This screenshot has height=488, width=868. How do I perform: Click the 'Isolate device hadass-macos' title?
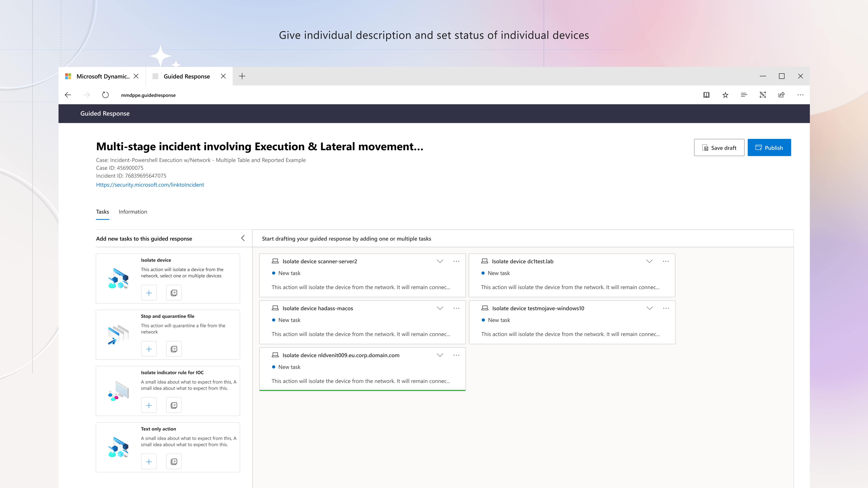point(318,308)
